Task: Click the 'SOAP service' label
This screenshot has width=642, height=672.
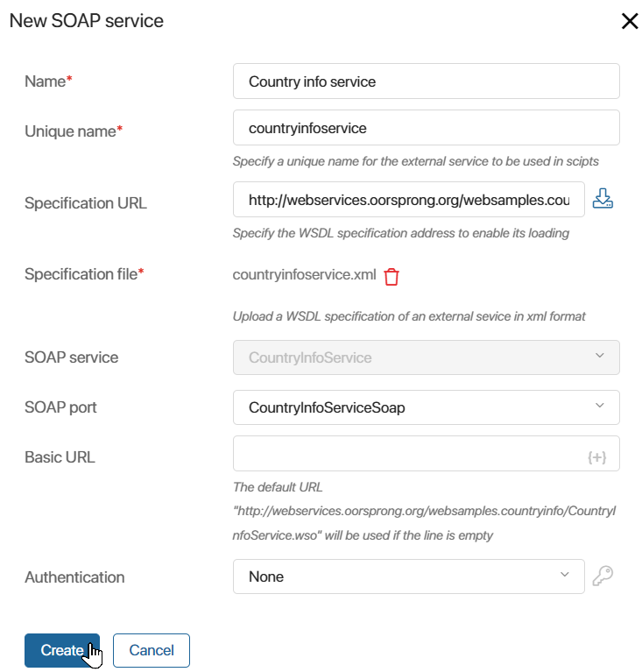Action: click(71, 357)
